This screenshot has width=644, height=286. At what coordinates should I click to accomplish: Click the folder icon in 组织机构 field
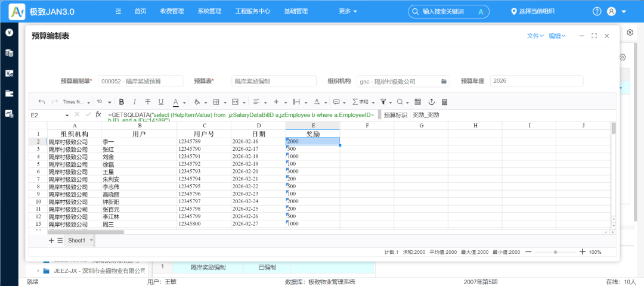[x=444, y=81]
